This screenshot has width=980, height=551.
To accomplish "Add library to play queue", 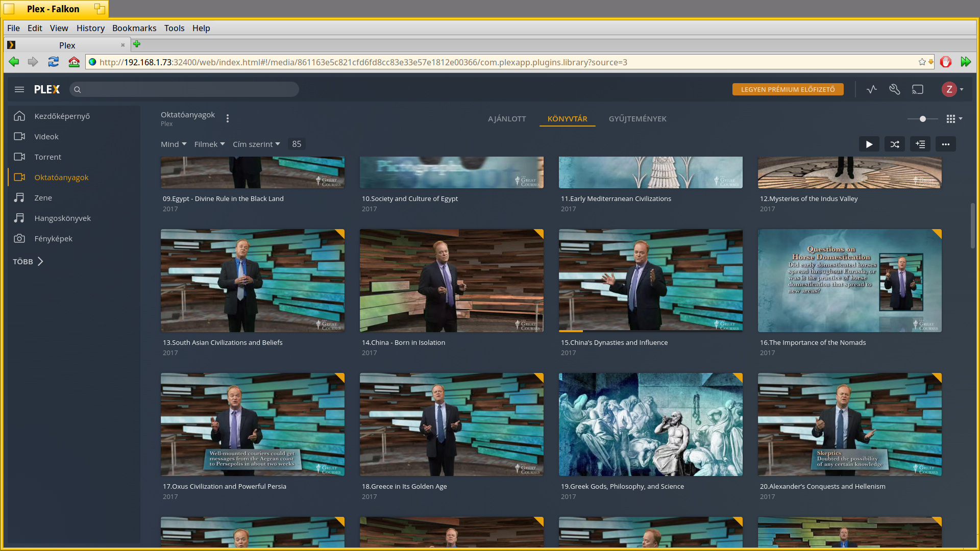I will pyautogui.click(x=920, y=144).
